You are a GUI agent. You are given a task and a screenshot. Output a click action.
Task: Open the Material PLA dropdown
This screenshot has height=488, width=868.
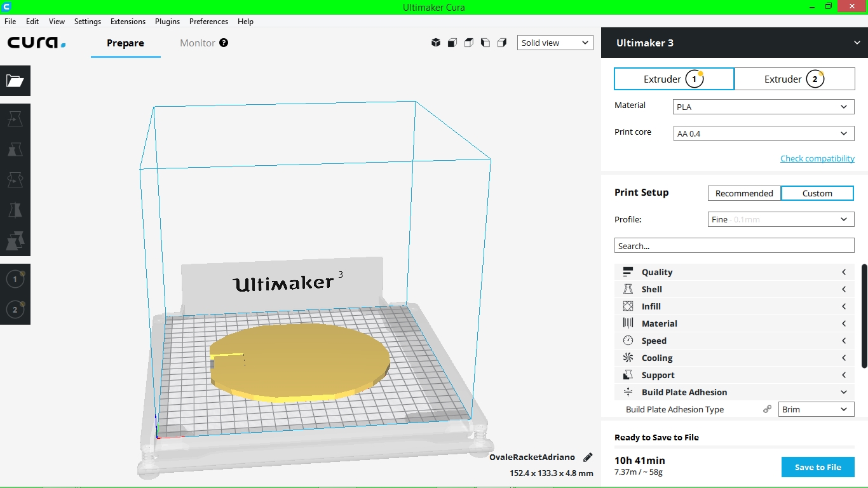[763, 107]
